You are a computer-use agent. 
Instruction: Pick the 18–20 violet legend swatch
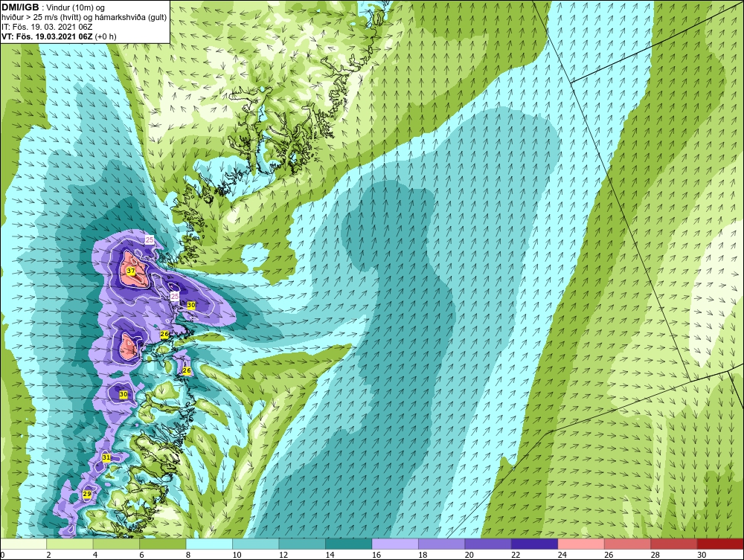pyautogui.click(x=442, y=544)
